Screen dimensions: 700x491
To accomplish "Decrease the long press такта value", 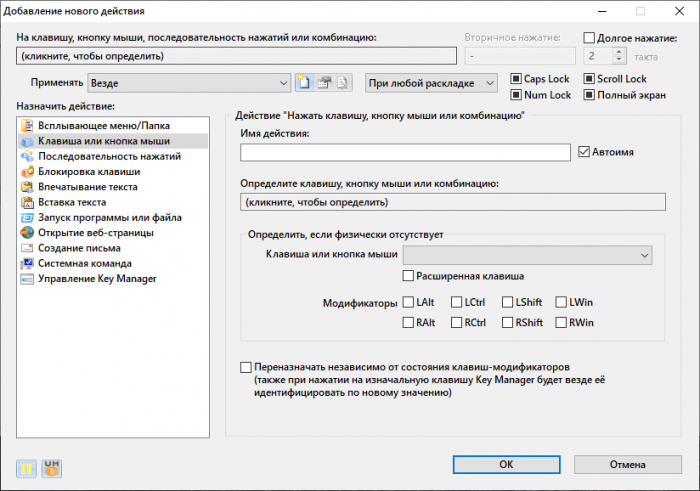I will click(x=618, y=60).
